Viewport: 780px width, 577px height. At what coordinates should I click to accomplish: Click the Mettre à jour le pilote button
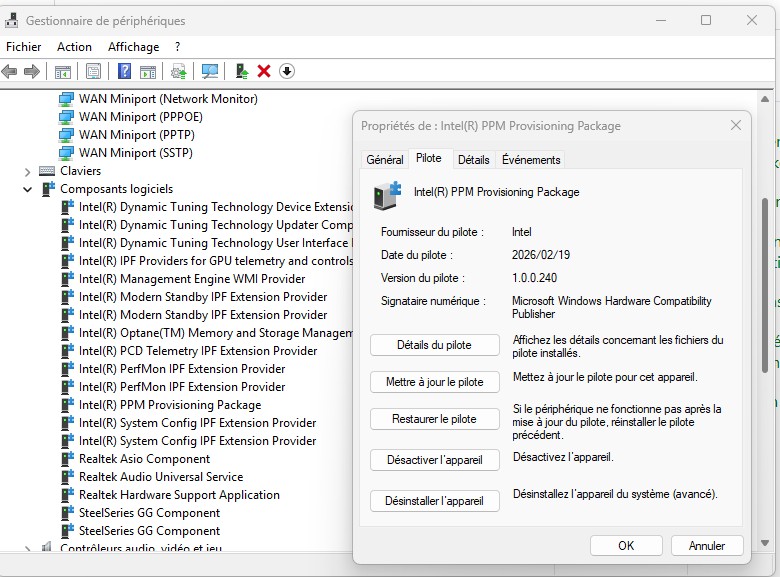coord(434,382)
